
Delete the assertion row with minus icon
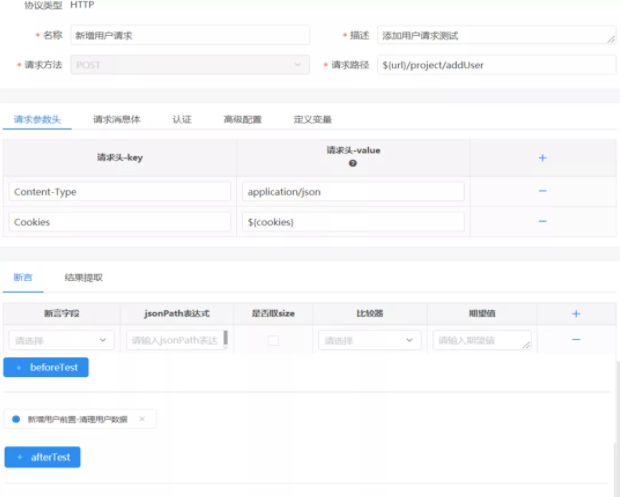[x=576, y=340]
